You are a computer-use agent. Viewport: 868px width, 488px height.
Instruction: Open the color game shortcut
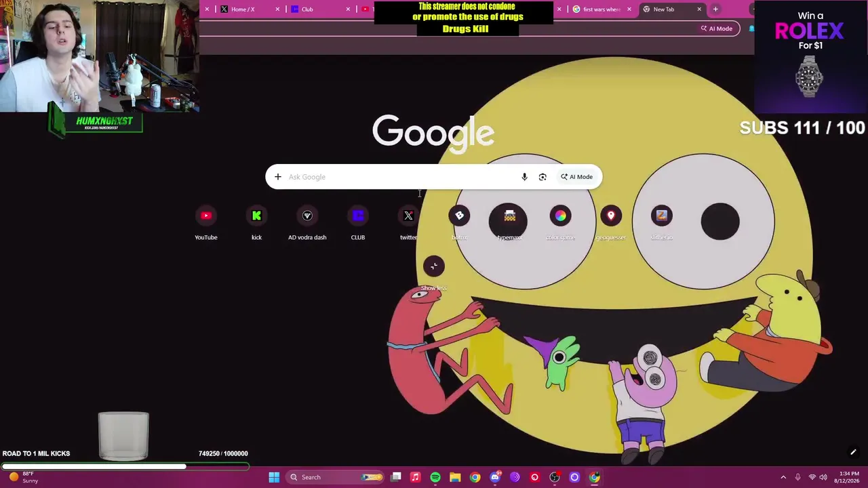[x=560, y=224]
